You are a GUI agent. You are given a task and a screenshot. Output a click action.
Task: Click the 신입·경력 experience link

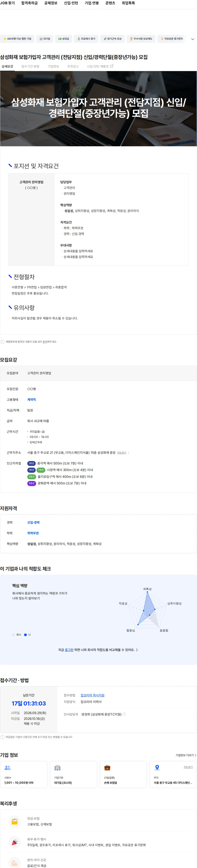click(33, 522)
